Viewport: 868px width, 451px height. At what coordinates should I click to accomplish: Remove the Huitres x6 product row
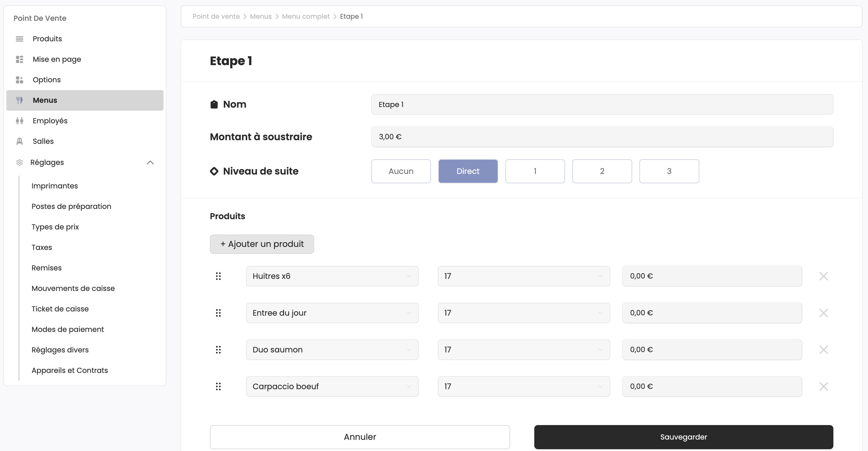pos(823,276)
